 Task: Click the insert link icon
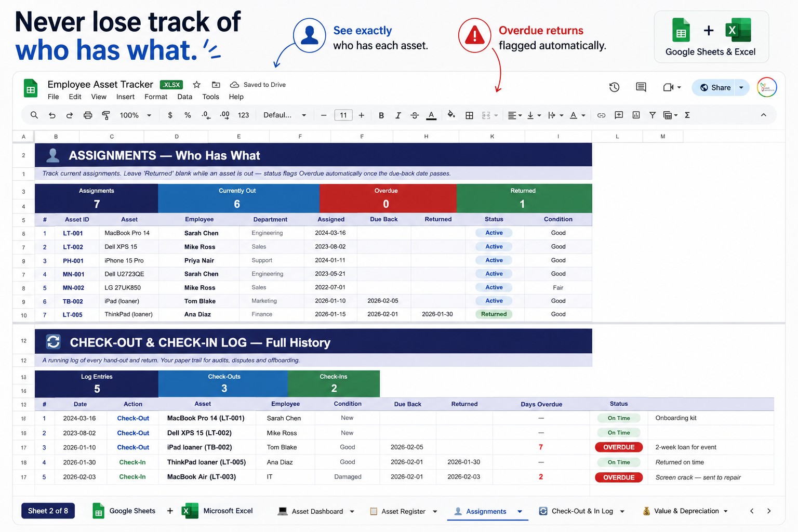pyautogui.click(x=601, y=115)
